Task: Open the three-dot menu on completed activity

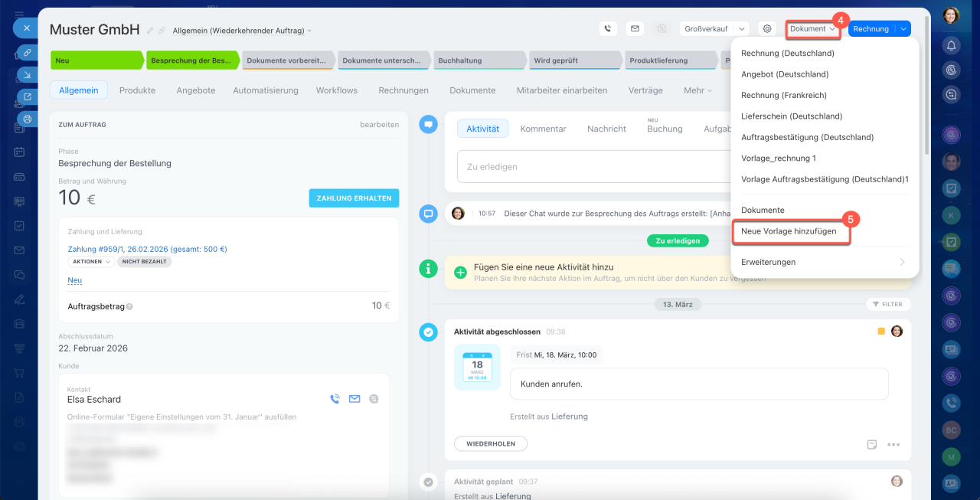Action: (x=893, y=444)
